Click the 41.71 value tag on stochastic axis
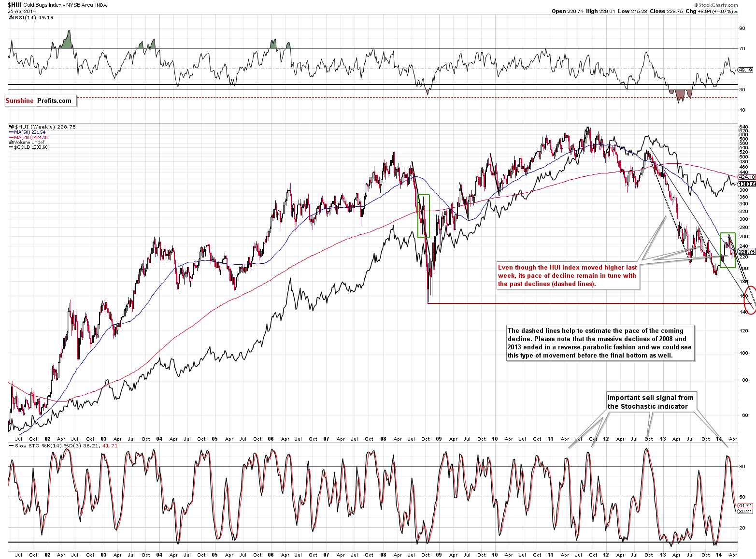 pyautogui.click(x=746, y=505)
